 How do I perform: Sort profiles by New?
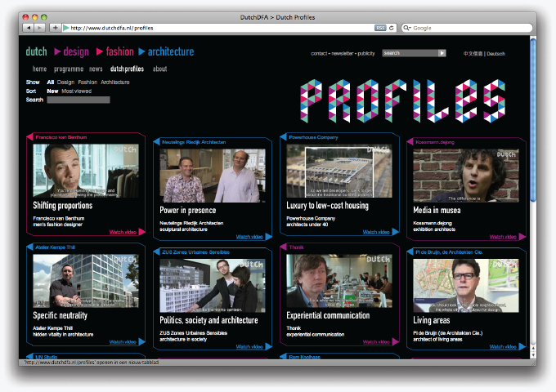pyautogui.click(x=52, y=91)
